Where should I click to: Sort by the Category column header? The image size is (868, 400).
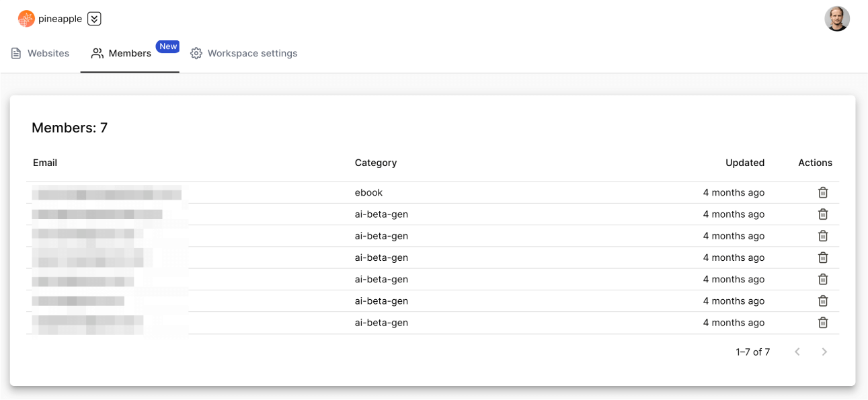376,163
